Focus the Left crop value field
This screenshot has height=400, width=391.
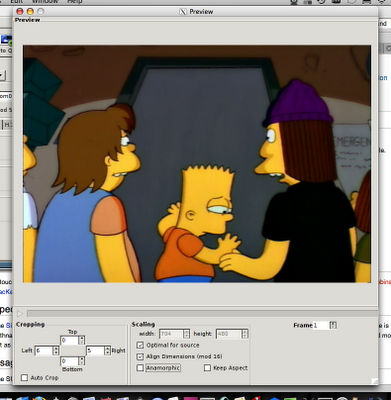click(44, 351)
